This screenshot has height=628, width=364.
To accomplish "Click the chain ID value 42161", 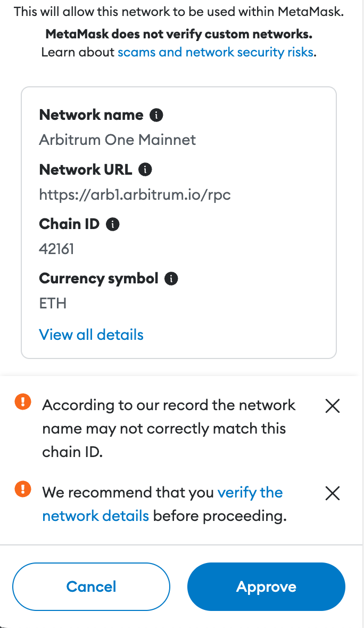I will [x=56, y=249].
